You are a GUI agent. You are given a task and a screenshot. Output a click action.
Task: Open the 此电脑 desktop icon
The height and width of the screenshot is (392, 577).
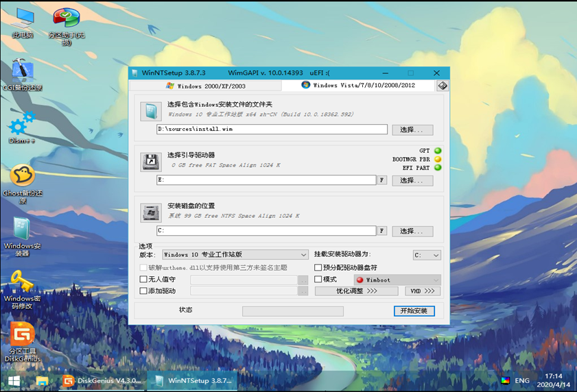click(x=23, y=23)
